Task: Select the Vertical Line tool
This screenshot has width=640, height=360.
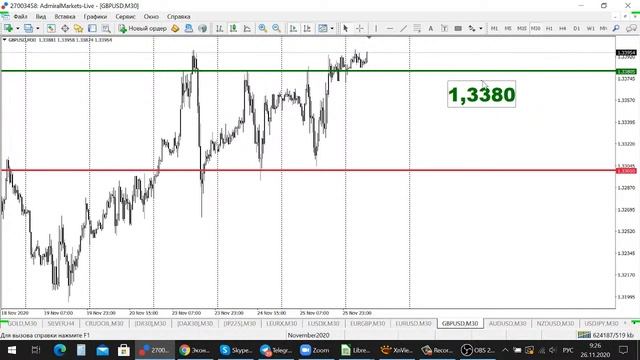Action: (x=376, y=28)
